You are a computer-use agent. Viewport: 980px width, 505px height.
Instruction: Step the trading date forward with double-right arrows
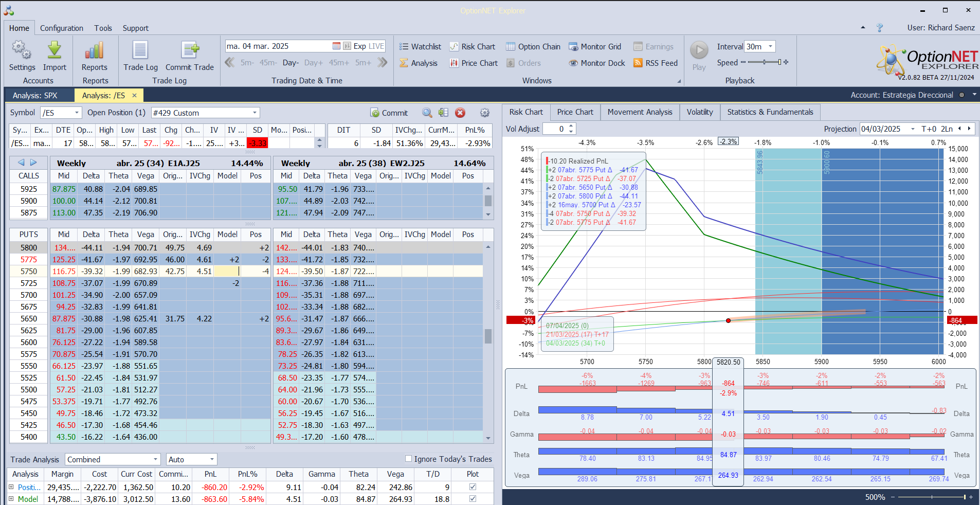382,63
